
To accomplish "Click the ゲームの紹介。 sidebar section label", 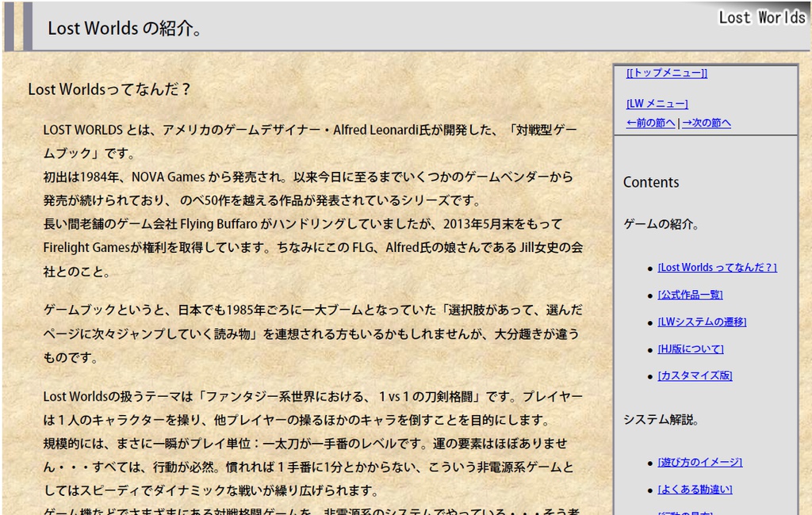I will coord(661,224).
